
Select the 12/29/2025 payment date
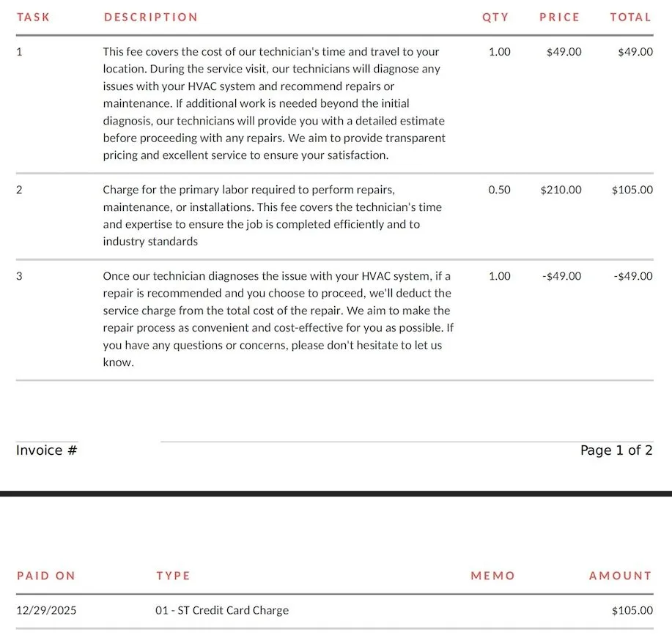click(x=46, y=610)
